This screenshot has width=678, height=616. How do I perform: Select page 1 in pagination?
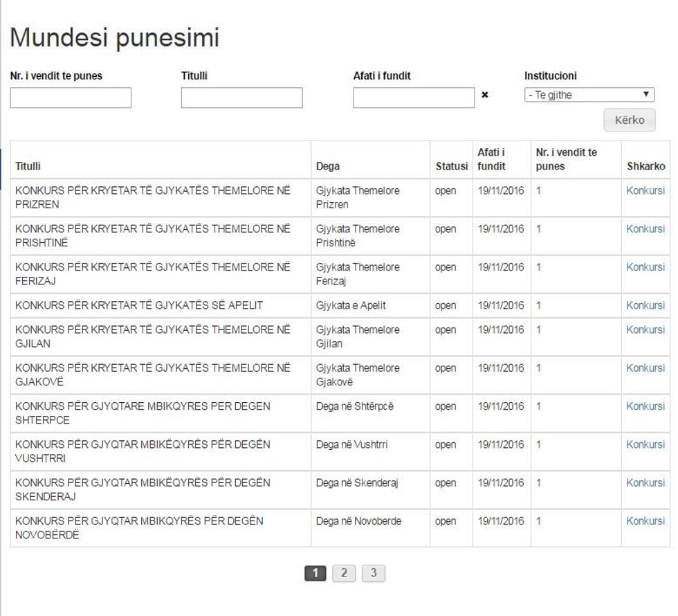pyautogui.click(x=315, y=573)
